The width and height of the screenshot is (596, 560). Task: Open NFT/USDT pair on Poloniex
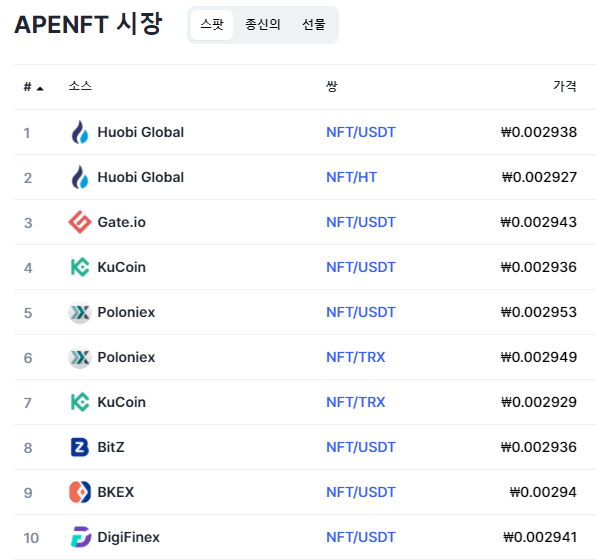click(x=361, y=312)
